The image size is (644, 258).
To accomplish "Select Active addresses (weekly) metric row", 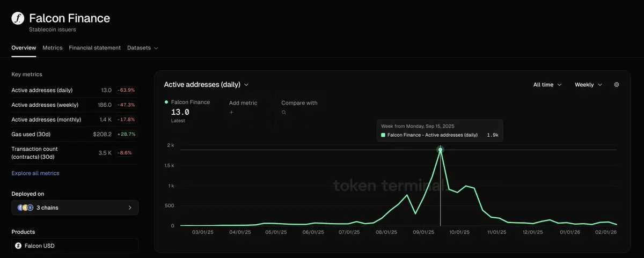I will 45,105.
